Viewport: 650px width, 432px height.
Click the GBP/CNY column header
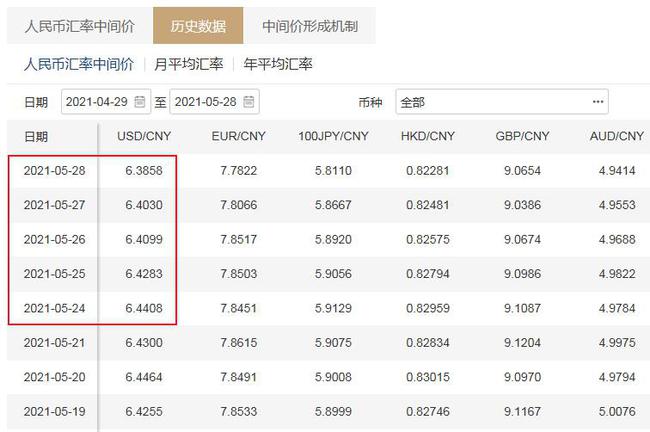pos(522,136)
